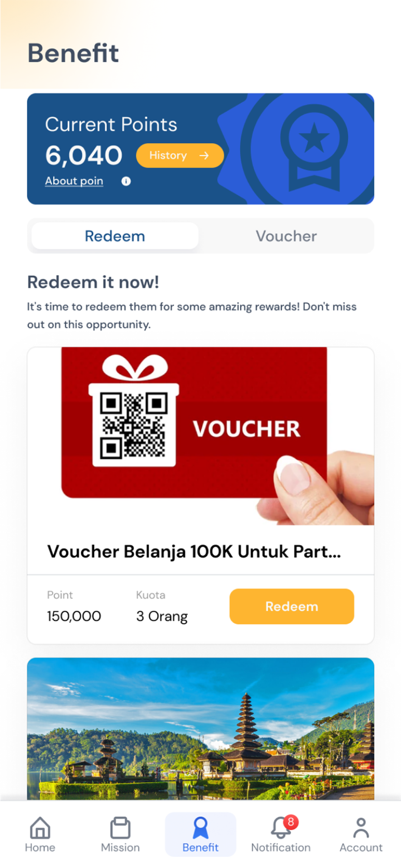Viewport: 401px width, 868px height.
Task: Open the Home icon in bottom navigation
Action: tap(40, 828)
